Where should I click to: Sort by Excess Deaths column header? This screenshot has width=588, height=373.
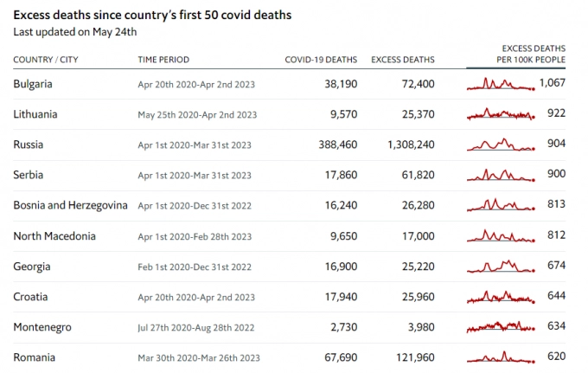(x=403, y=60)
